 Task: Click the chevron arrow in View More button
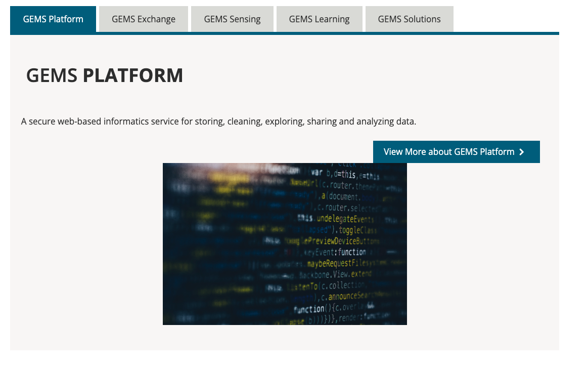(x=522, y=152)
